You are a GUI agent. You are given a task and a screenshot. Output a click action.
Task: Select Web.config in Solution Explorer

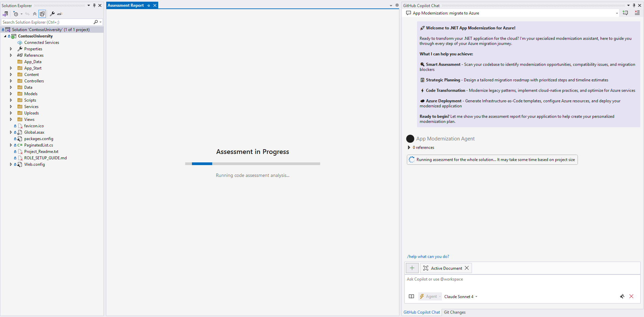pos(34,164)
